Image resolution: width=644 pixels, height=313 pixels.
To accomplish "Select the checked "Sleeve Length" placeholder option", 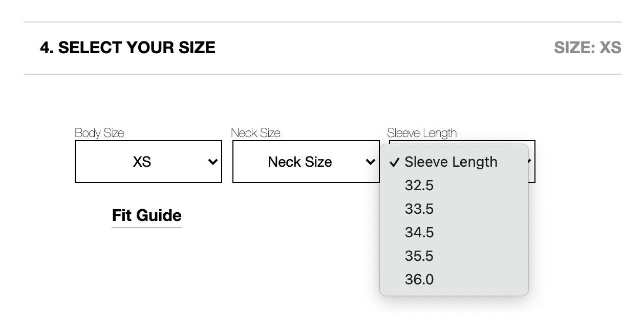I will tap(450, 162).
